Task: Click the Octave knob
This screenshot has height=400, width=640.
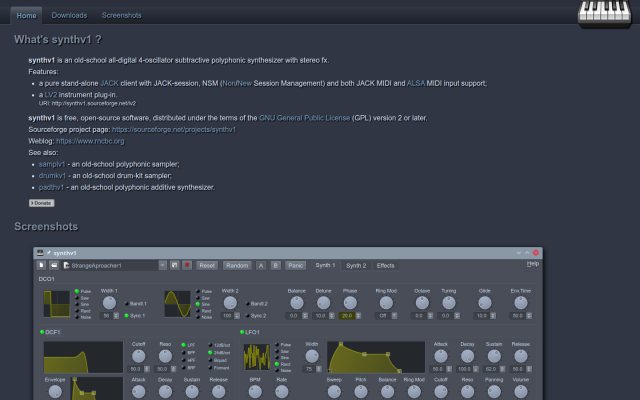Action: tap(422, 303)
